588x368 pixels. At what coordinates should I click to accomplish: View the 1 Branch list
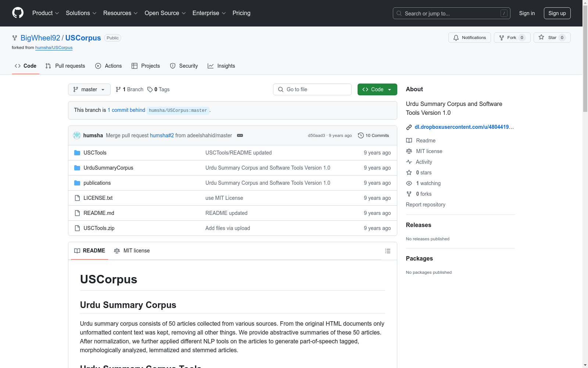coord(129,89)
